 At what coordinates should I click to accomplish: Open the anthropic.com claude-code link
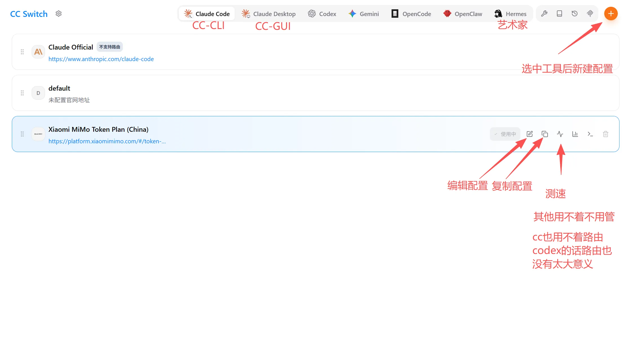pyautogui.click(x=101, y=59)
